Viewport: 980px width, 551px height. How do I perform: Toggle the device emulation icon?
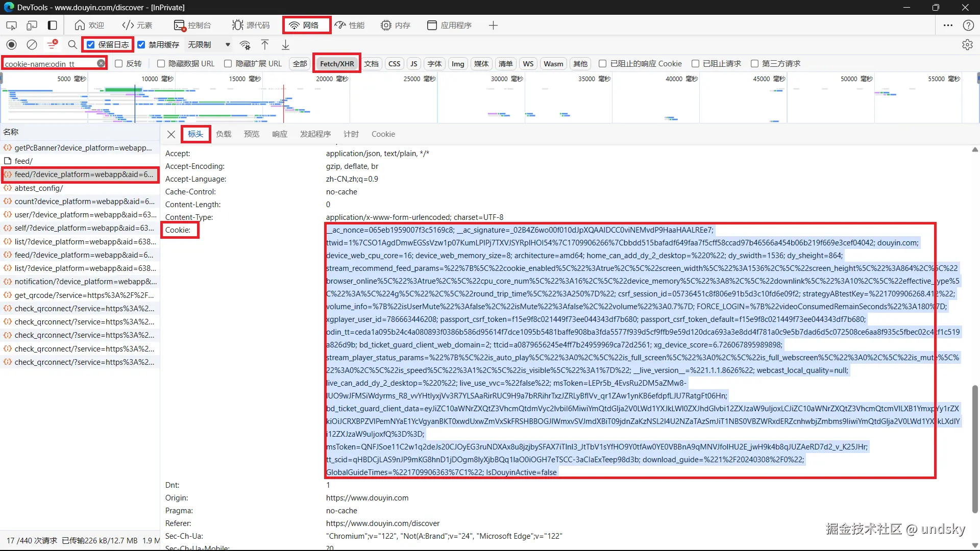(32, 25)
